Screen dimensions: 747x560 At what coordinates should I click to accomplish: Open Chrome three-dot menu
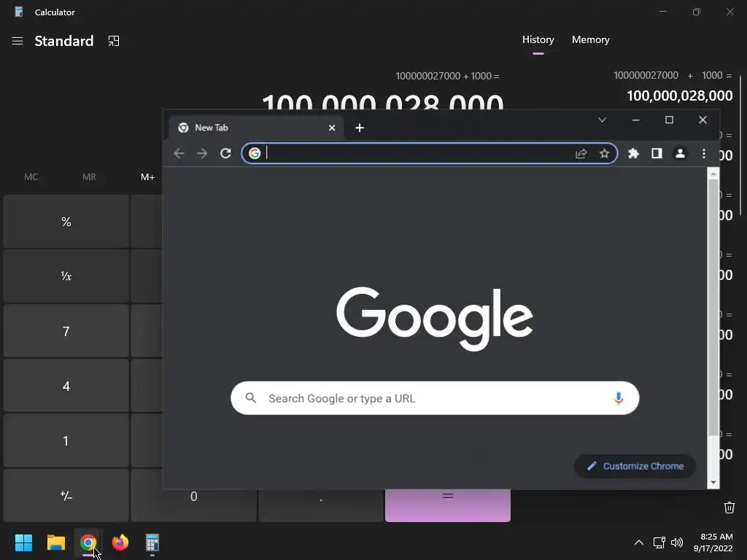[x=704, y=153]
